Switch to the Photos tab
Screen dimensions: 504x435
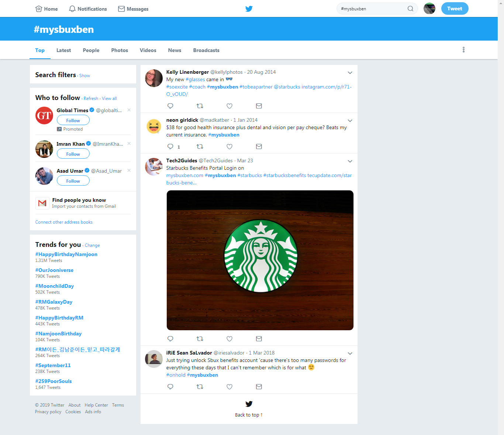coord(120,50)
